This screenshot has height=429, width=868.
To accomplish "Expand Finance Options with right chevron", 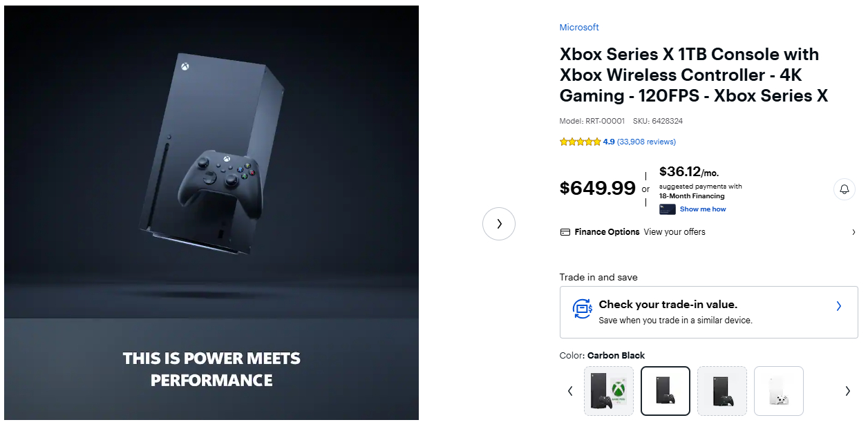I will tap(853, 232).
